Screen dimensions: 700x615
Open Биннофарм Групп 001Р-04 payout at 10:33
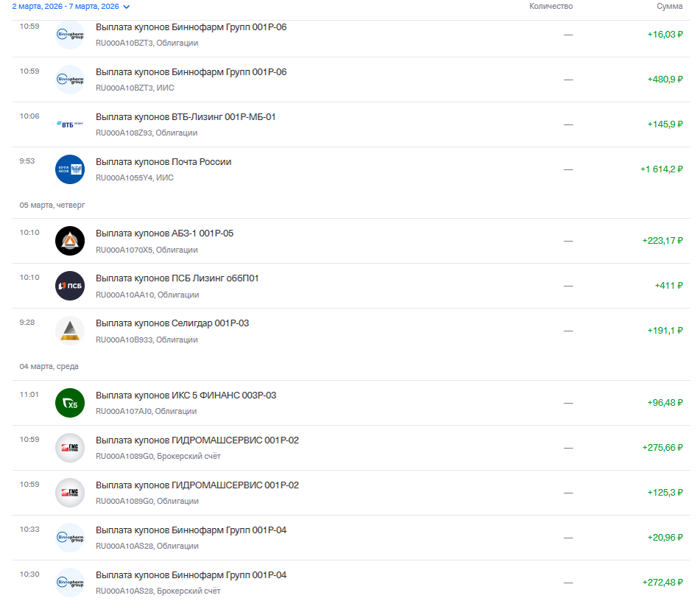tap(351, 538)
